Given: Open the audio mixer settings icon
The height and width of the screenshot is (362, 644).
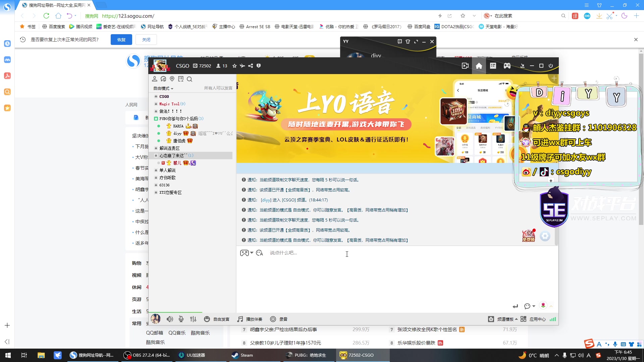Looking at the screenshot, I should pyautogui.click(x=193, y=319).
